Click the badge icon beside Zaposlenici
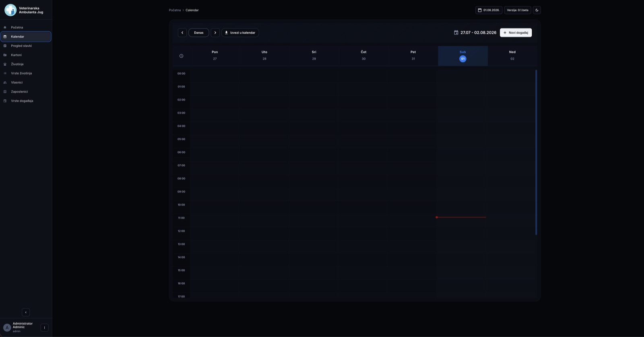 (5, 92)
